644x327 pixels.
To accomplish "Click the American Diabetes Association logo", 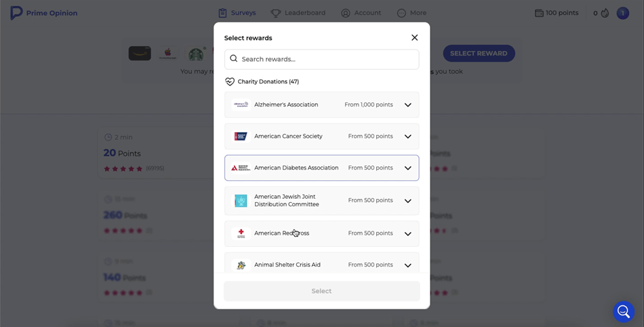I will 241,168.
